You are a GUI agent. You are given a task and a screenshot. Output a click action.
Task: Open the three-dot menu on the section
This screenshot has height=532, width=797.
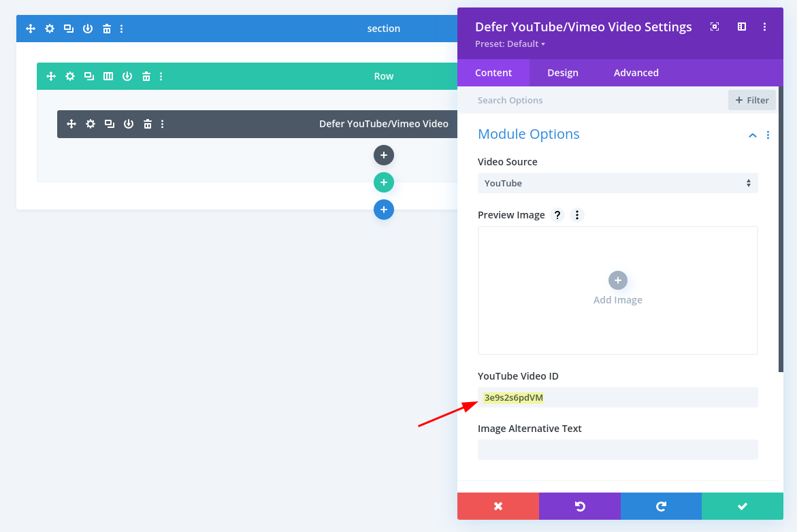click(x=121, y=29)
